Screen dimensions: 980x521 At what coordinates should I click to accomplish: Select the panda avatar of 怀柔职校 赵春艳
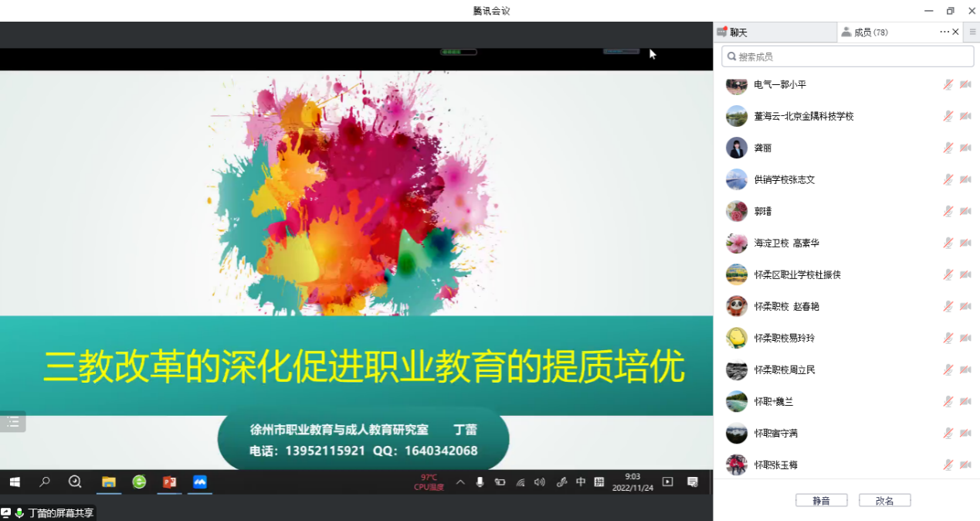pyautogui.click(x=737, y=306)
